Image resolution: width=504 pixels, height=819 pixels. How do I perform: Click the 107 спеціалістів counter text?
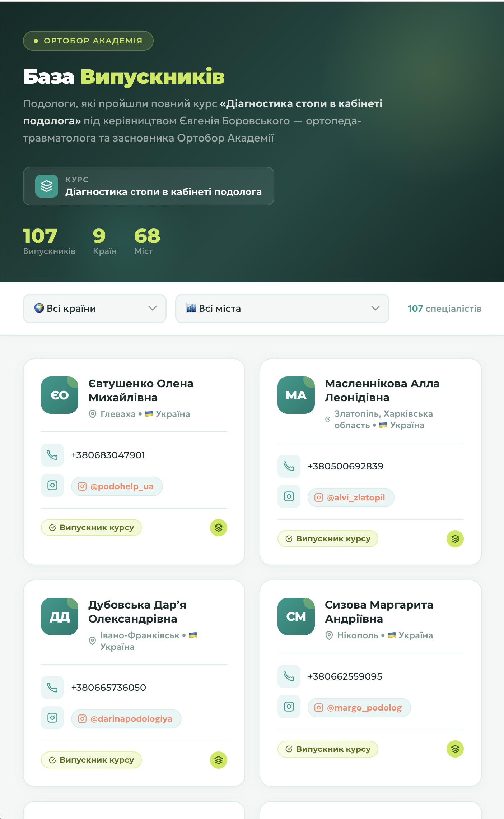coord(444,309)
